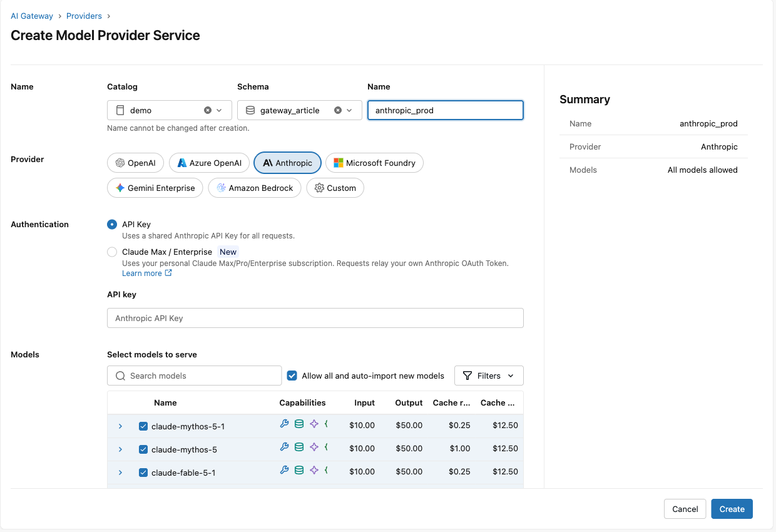Click the New badge next to Claude Max
776x532 pixels.
pos(228,252)
